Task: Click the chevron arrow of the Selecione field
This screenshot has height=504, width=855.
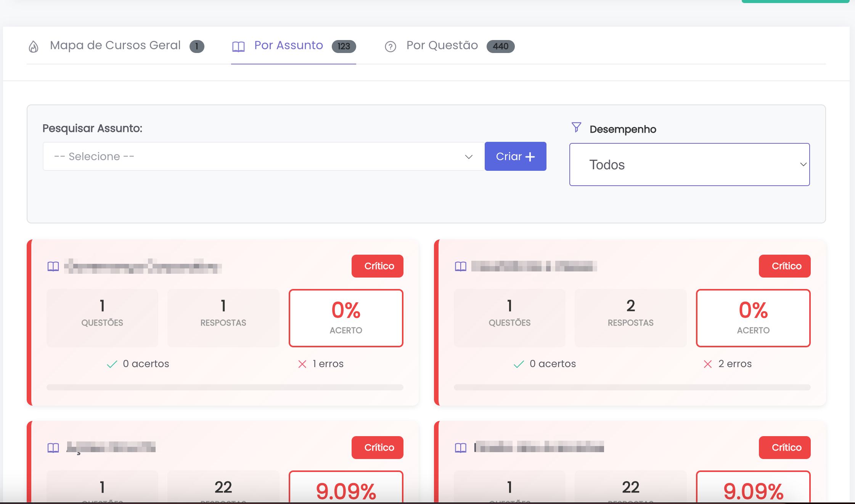Action: (x=469, y=157)
